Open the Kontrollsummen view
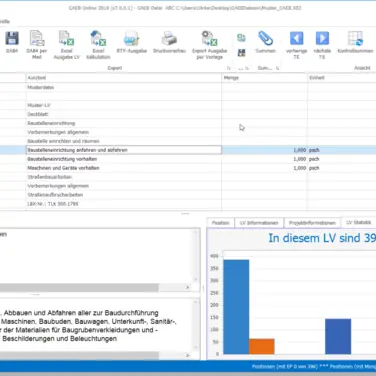This screenshot has height=376, width=376. 355,42
